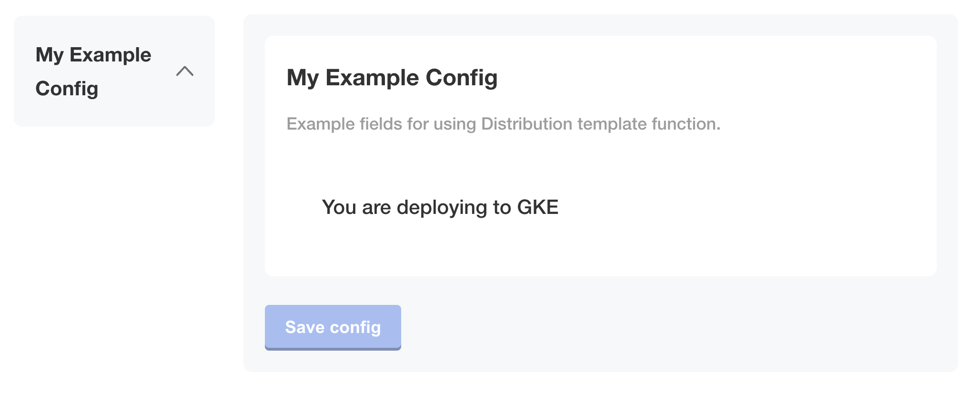Image resolution: width=980 pixels, height=394 pixels.
Task: Click the sidebar label reading 'Config'
Action: coord(66,88)
